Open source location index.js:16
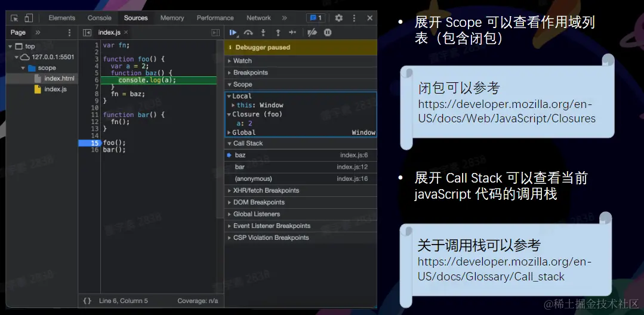This screenshot has width=644, height=315. 352,178
